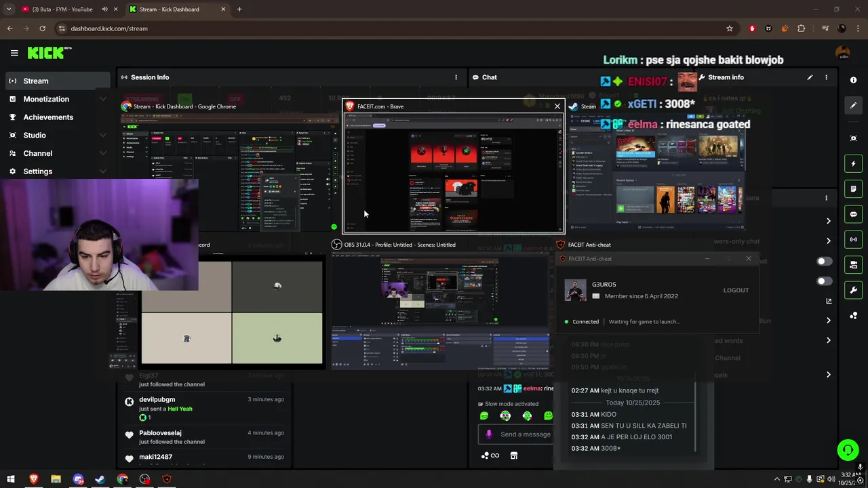Open the Session Info three-dot menu
The image size is (868, 488).
point(456,77)
